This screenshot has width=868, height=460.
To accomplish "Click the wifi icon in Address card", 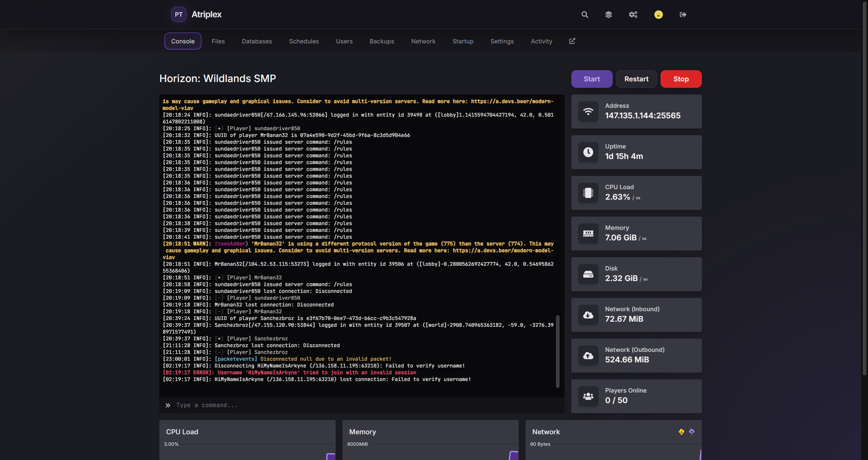I will [588, 112].
